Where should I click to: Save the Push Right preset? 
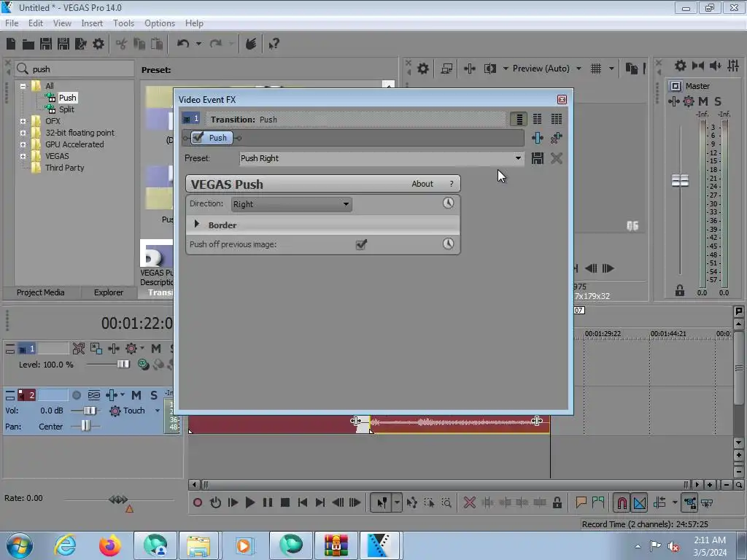pos(538,158)
